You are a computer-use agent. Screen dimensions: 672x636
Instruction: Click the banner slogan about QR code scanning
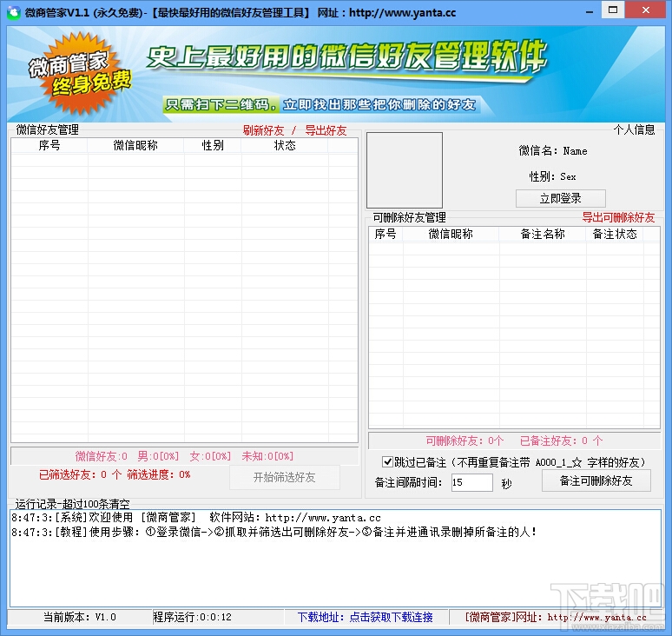(321, 104)
